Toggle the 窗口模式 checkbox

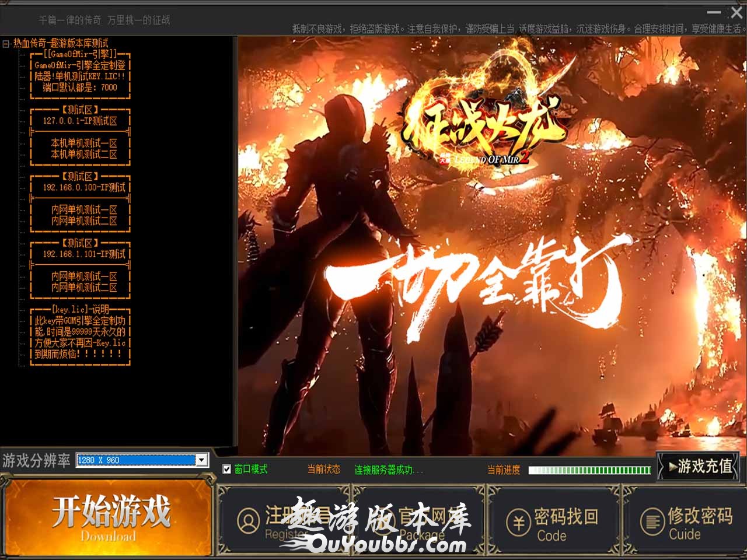[x=227, y=470]
